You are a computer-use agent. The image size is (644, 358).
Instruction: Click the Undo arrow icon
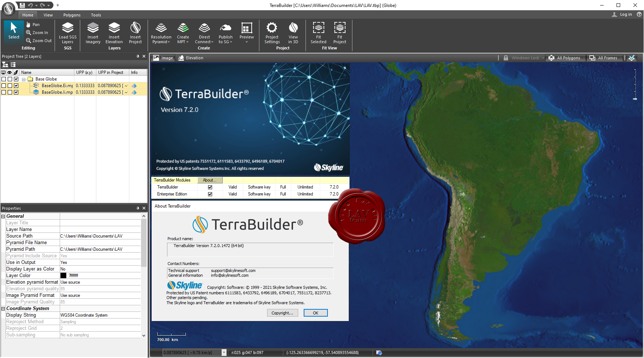(30, 5)
